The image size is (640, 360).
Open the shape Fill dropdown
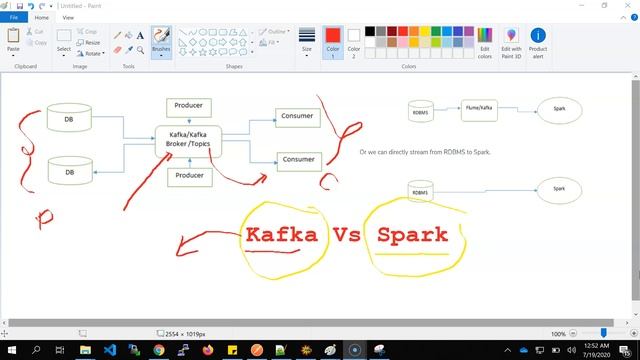click(x=269, y=42)
